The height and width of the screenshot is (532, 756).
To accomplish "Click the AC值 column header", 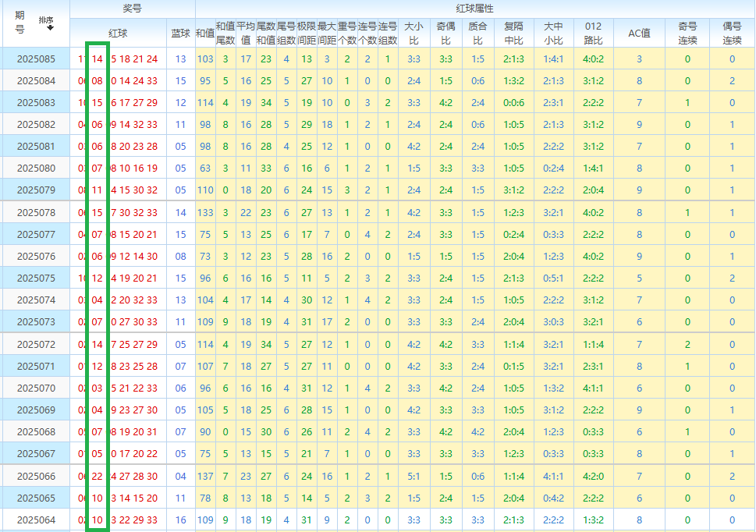I will (x=639, y=34).
